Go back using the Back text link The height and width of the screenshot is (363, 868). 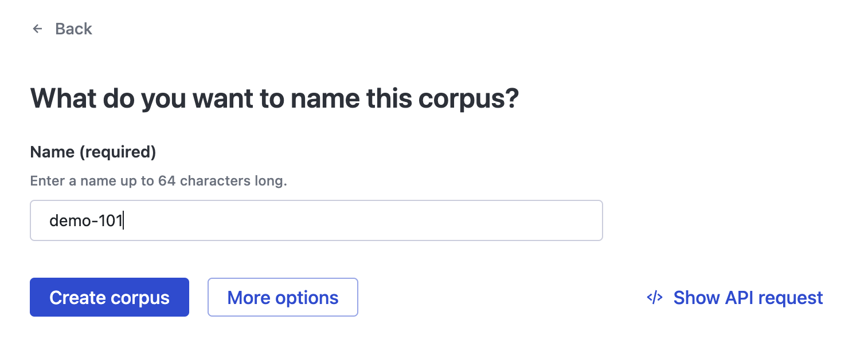pos(73,29)
